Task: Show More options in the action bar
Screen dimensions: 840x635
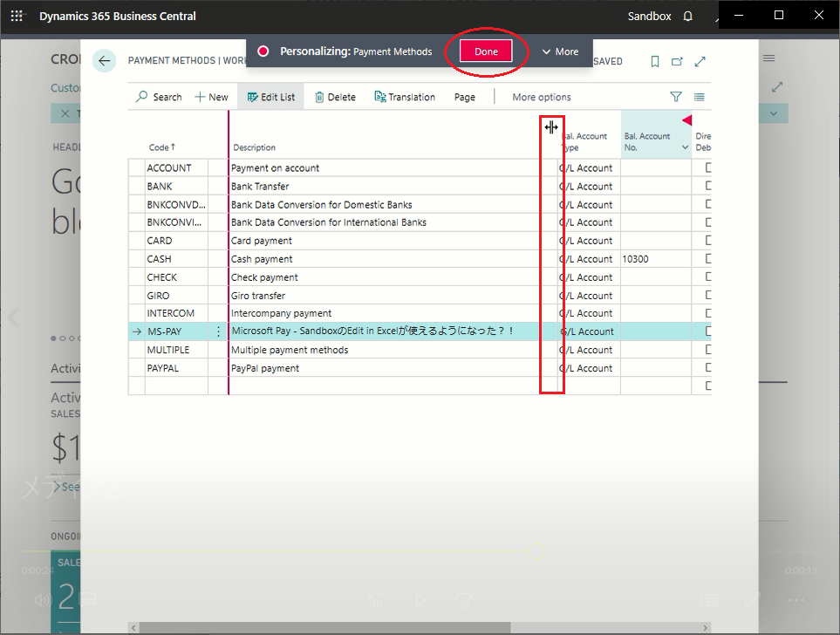Action: point(542,97)
